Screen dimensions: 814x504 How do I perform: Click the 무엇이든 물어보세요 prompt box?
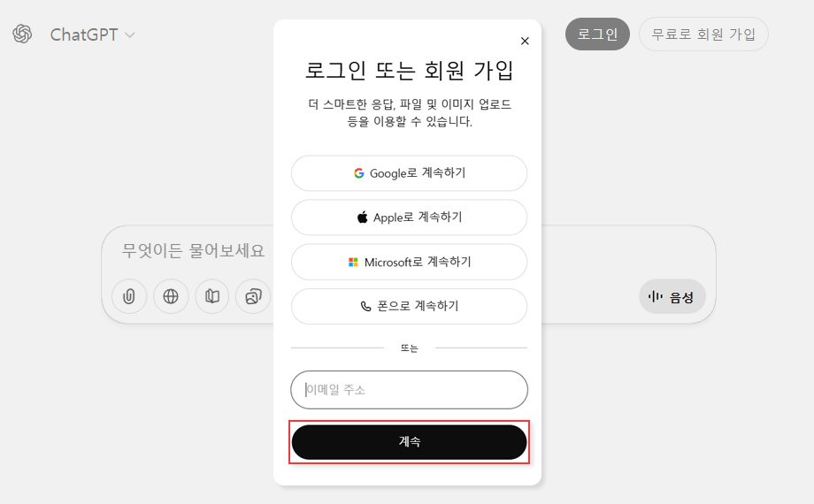tap(195, 250)
